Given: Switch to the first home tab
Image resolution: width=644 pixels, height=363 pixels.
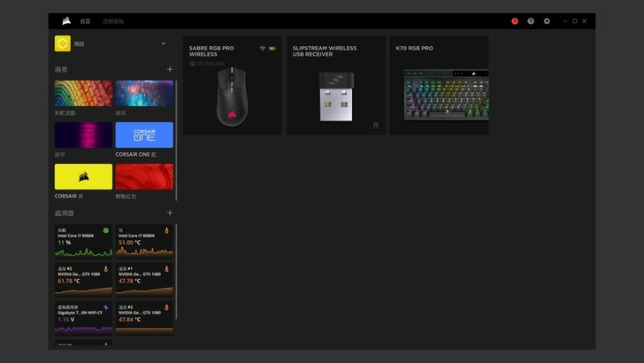Looking at the screenshot, I should [x=85, y=21].
